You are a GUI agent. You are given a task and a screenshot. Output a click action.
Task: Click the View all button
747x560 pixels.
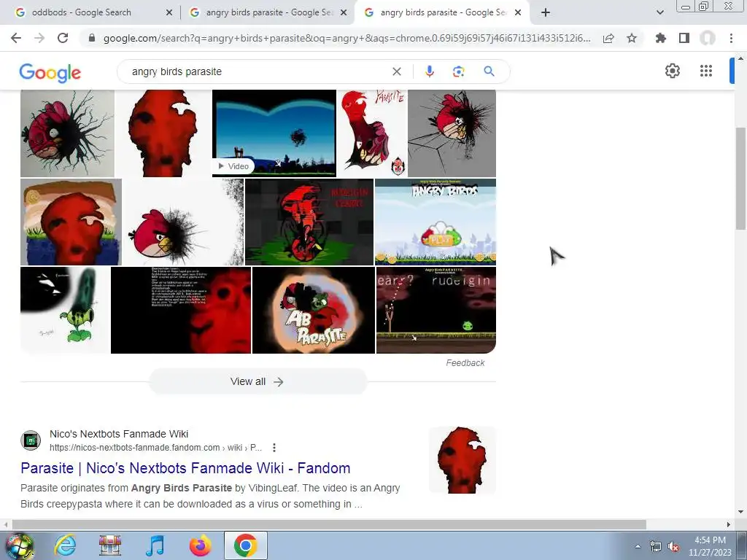click(258, 381)
